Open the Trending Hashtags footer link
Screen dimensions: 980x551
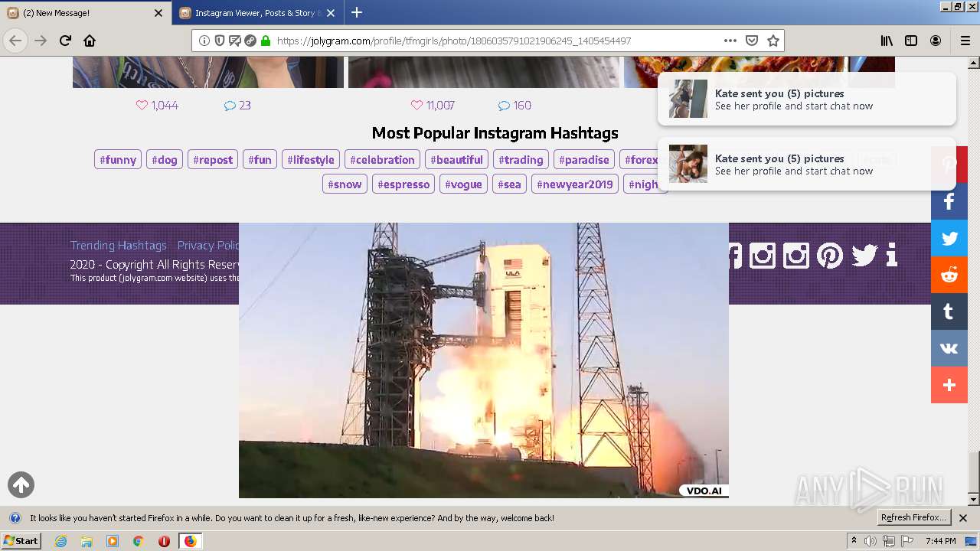(x=119, y=246)
